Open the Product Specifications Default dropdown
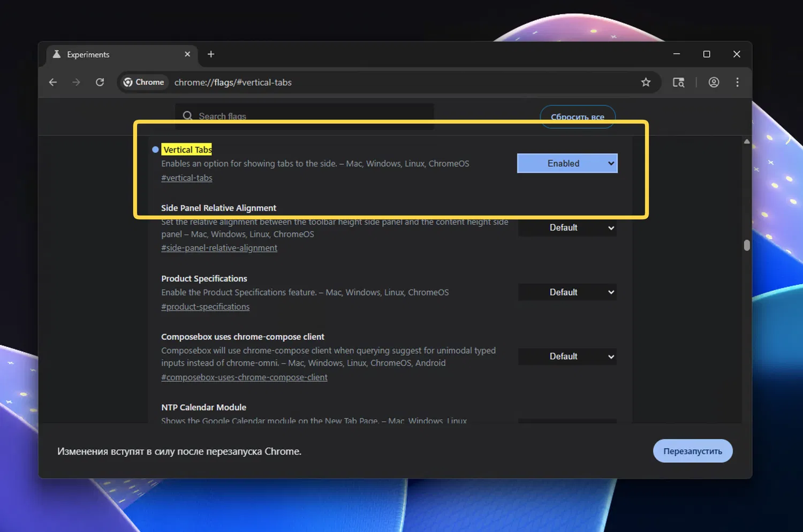Screen dimensions: 803x532 (567, 292)
